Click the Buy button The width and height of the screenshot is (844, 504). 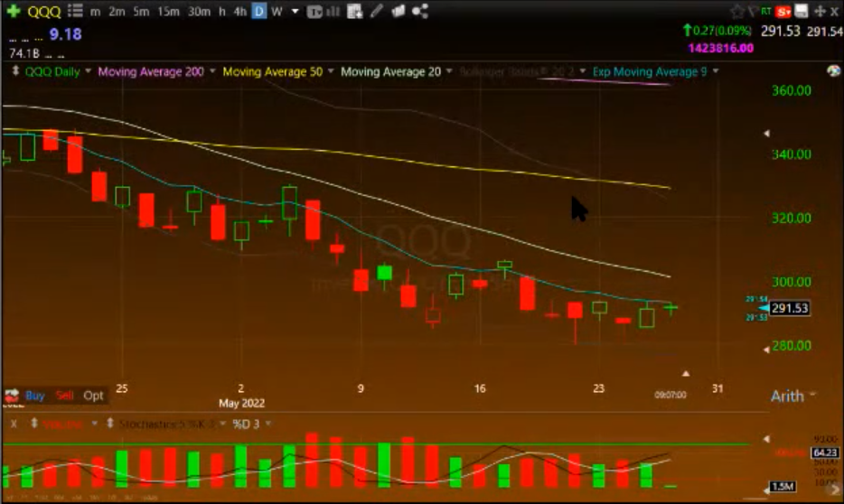[x=35, y=396]
